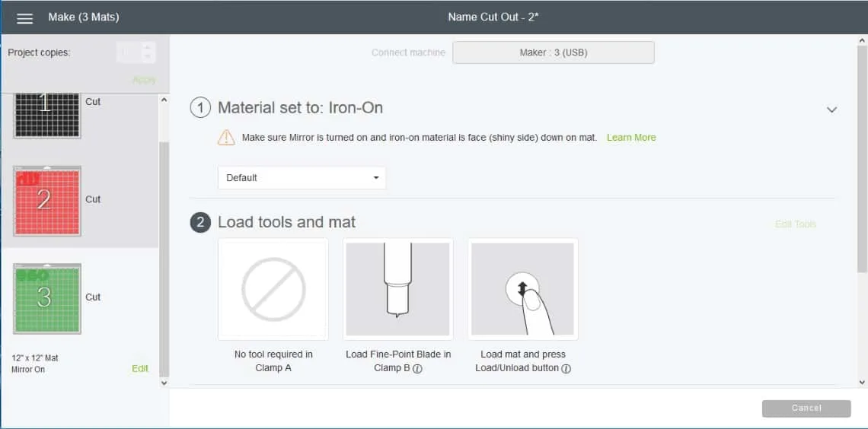Click Cut label beside mat 1
Viewport: 868px width, 429px height.
pyautogui.click(x=93, y=102)
